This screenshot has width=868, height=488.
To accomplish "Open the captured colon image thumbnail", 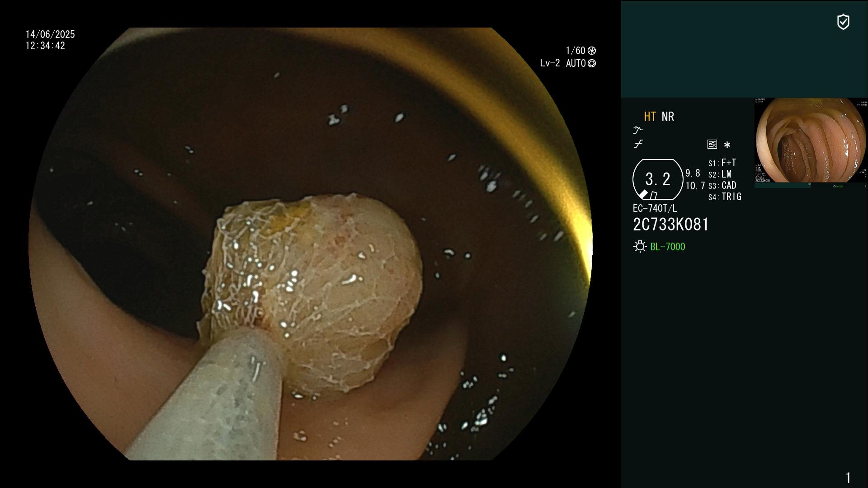I will pos(811,142).
